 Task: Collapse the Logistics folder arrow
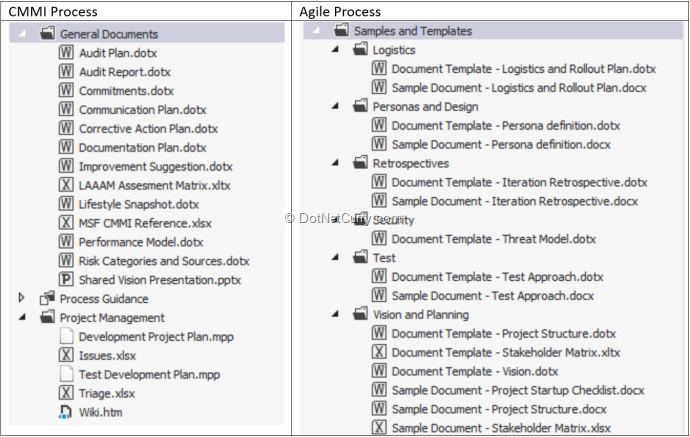pos(335,49)
